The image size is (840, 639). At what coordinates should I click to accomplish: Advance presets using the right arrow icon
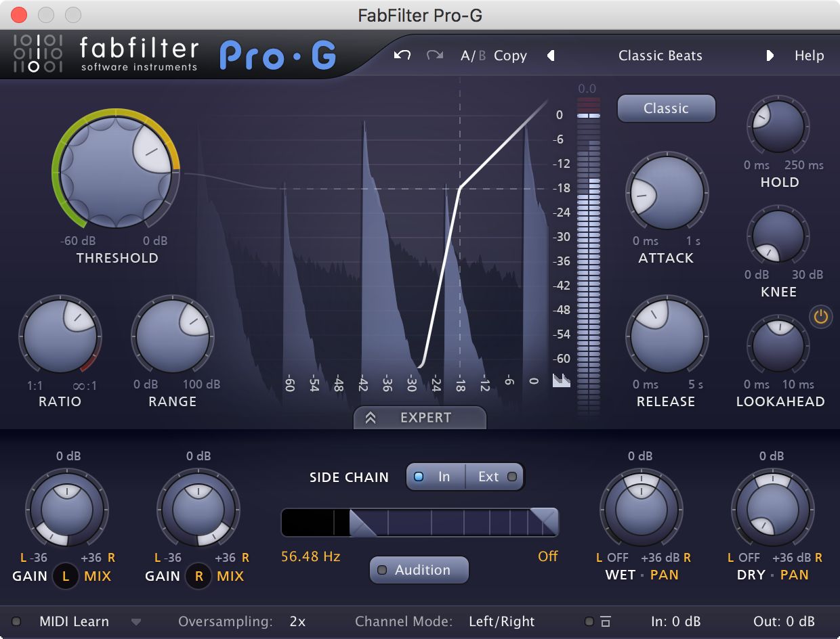pyautogui.click(x=771, y=56)
